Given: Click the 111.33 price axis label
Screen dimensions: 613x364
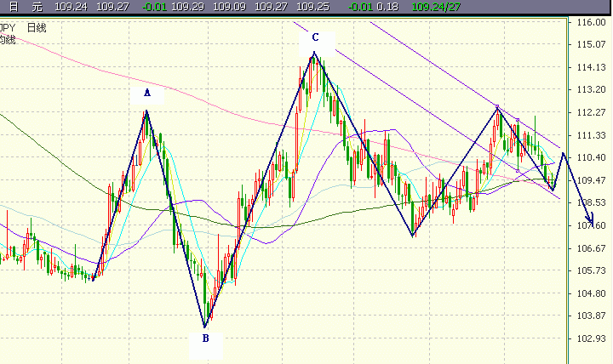Looking at the screenshot, I should click(592, 135).
